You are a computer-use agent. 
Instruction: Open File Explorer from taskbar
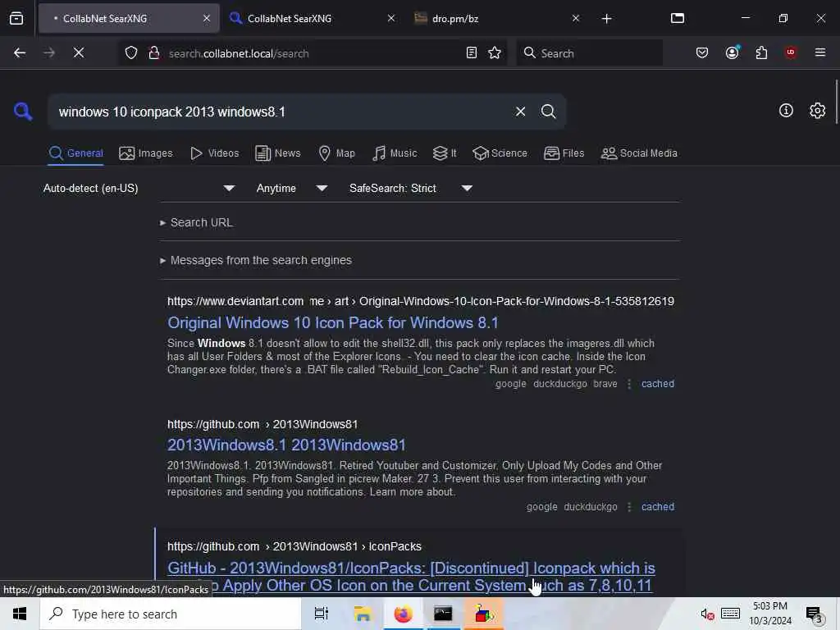tap(362, 614)
